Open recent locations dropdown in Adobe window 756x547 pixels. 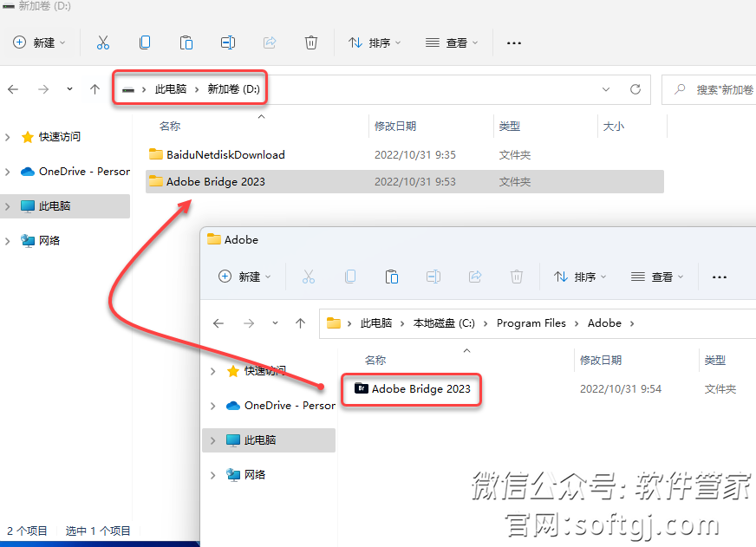(x=276, y=323)
